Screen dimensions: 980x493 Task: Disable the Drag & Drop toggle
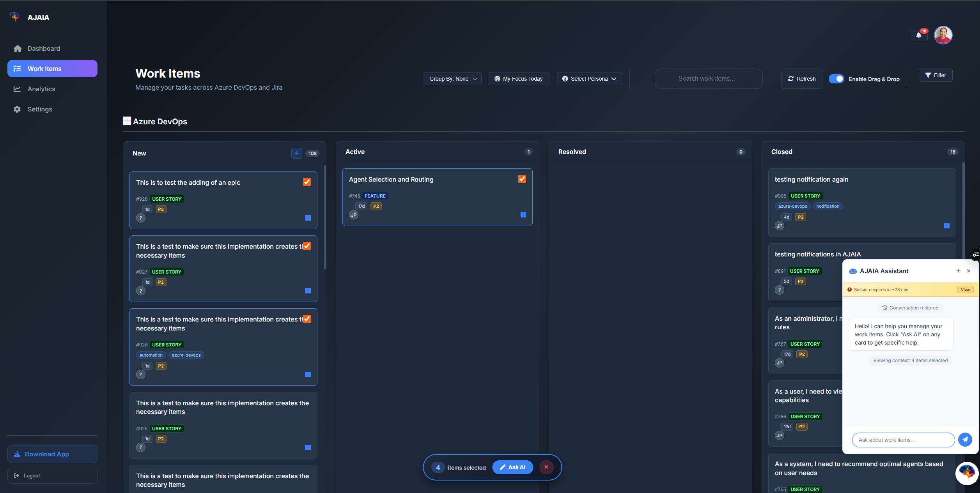(836, 79)
